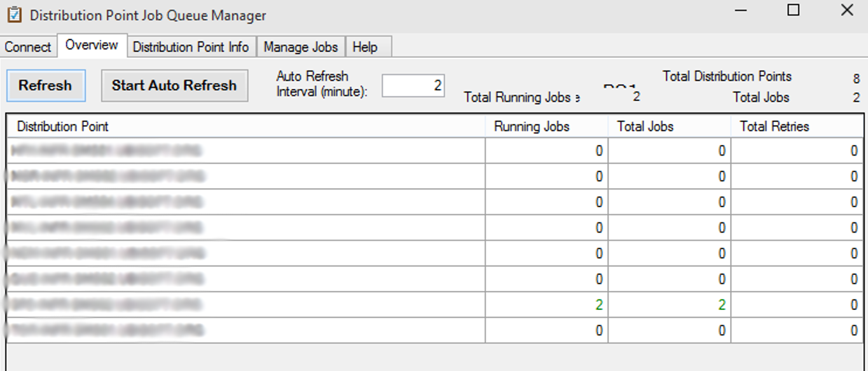
Task: Click inside the Auto Refresh Interval field
Action: click(412, 84)
